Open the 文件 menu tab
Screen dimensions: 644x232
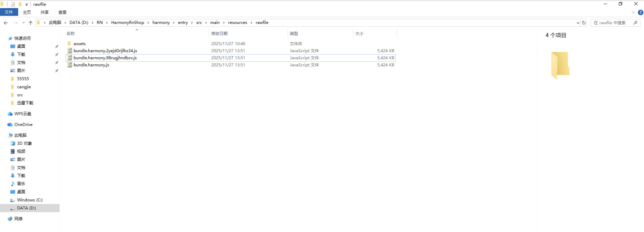(9, 12)
